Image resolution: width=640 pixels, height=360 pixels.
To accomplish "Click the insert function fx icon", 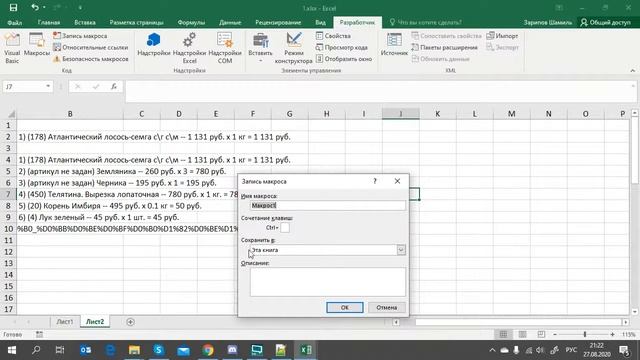I will tap(114, 87).
